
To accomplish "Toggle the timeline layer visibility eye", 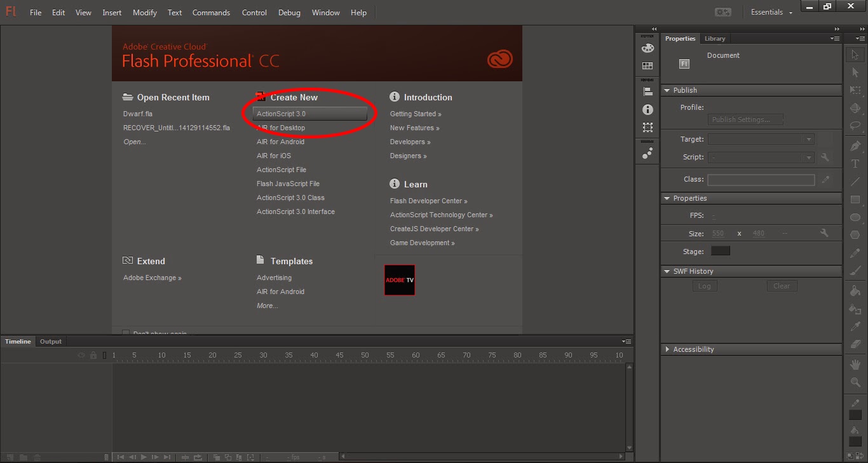I will [81, 355].
